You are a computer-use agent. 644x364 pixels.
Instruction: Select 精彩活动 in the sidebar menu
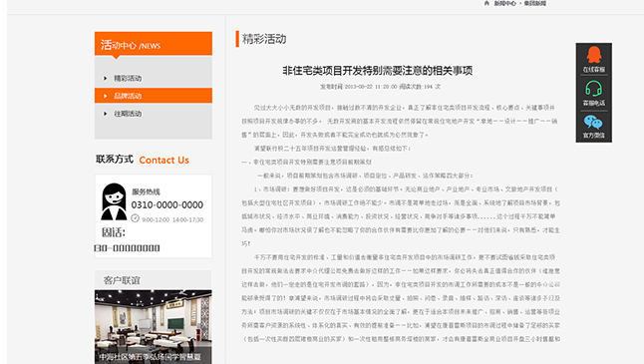154,78
